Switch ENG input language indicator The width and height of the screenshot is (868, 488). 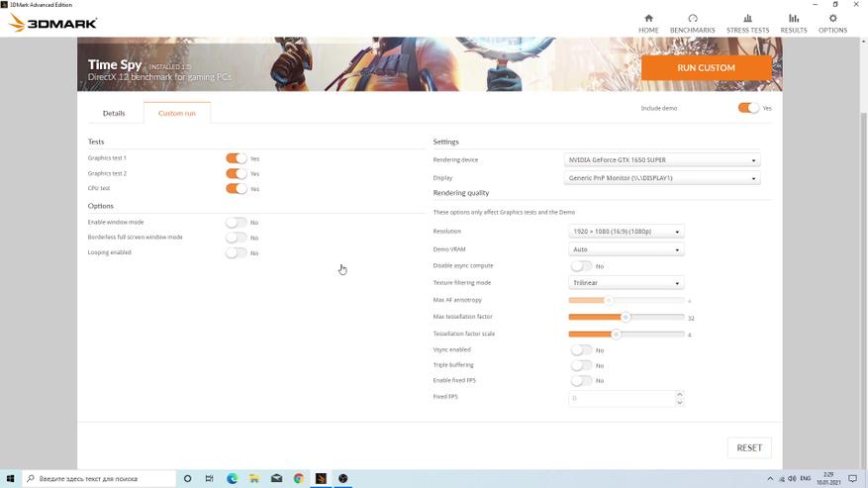click(x=806, y=478)
